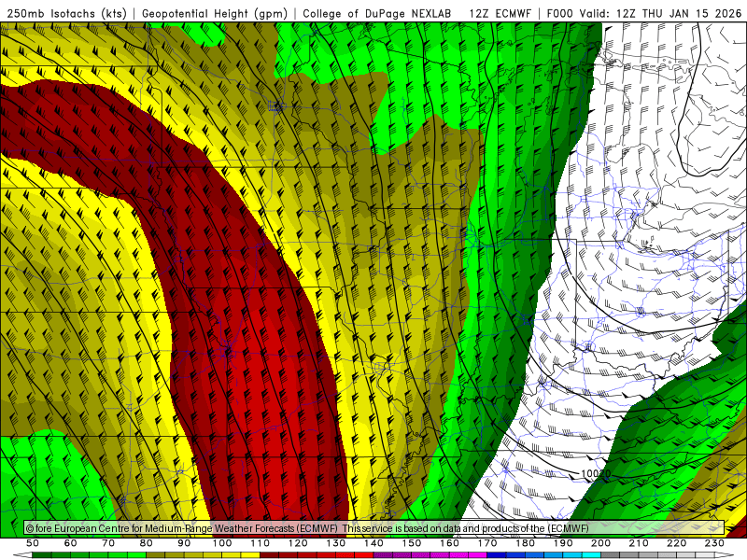Click the '60' color bar label
747x560 pixels.
pyautogui.click(x=71, y=543)
